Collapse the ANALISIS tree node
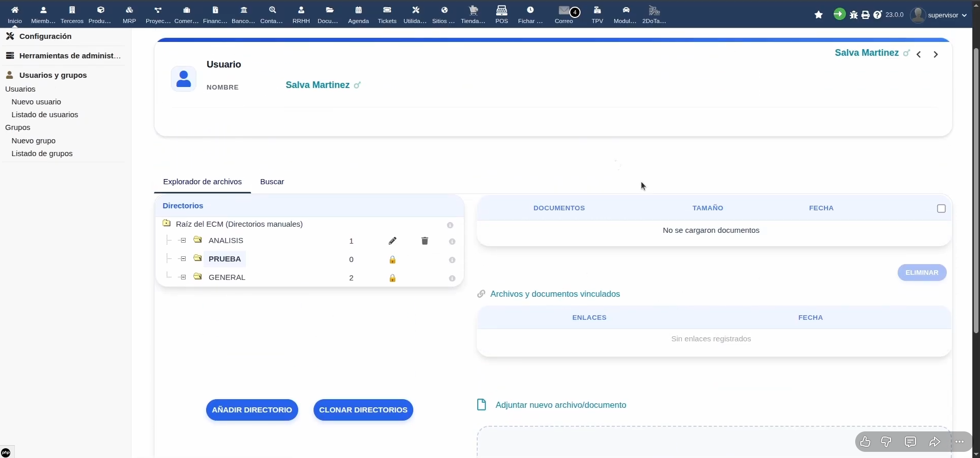This screenshot has height=458, width=980. pyautogui.click(x=183, y=241)
